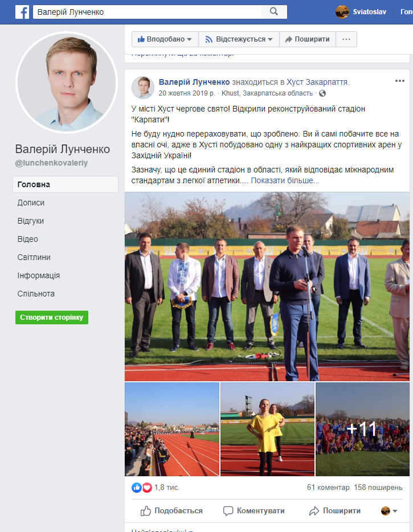View the 61 коментар comments link

[328, 488]
